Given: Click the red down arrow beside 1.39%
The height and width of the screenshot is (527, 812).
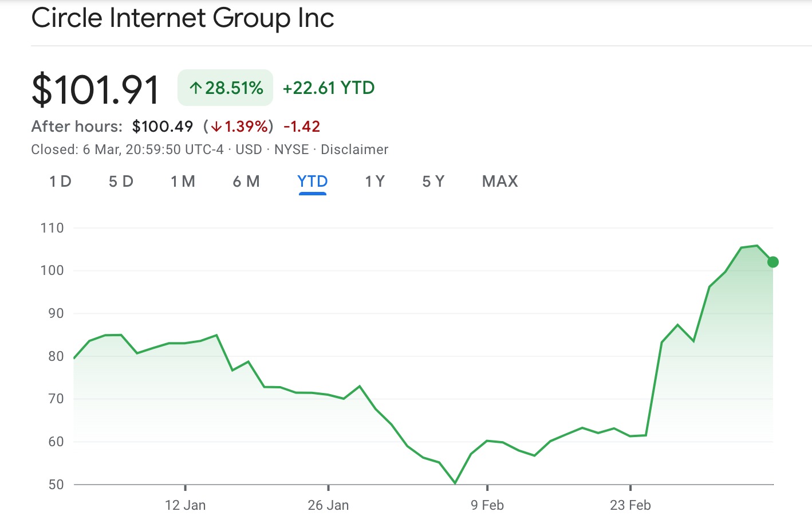Looking at the screenshot, I should coord(216,127).
